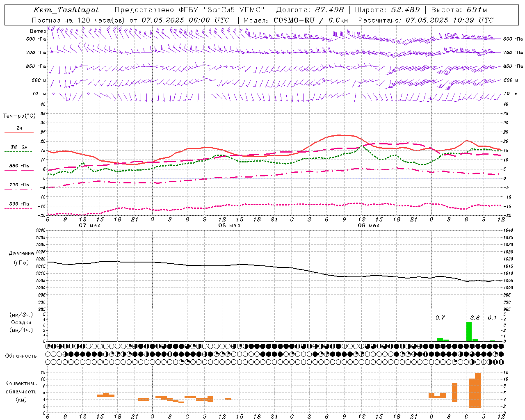Click the 850 гПа temperature legend entry
Image resolution: width=525 pixels, height=420 pixels.
(19, 166)
